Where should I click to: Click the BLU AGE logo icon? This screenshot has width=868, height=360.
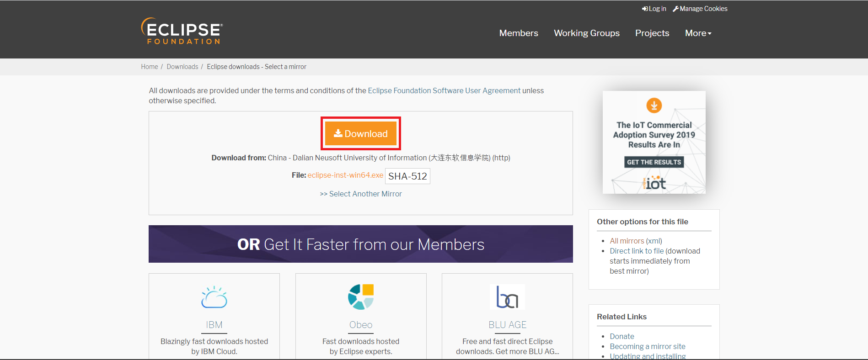click(x=507, y=297)
